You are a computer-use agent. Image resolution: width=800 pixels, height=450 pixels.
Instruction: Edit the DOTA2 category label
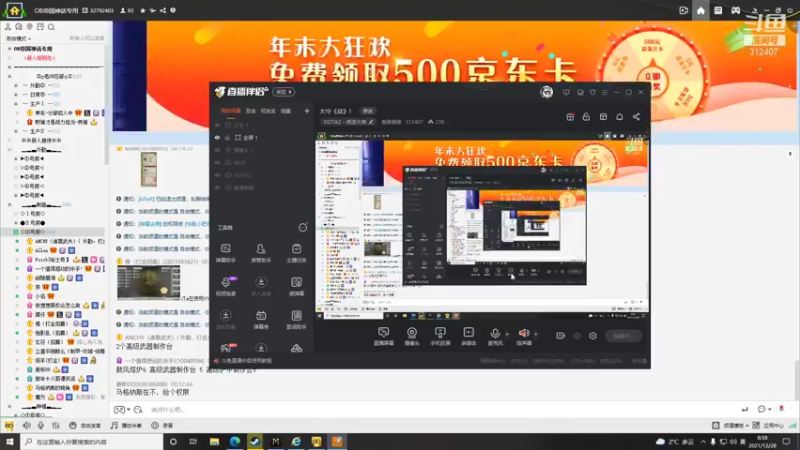point(348,122)
